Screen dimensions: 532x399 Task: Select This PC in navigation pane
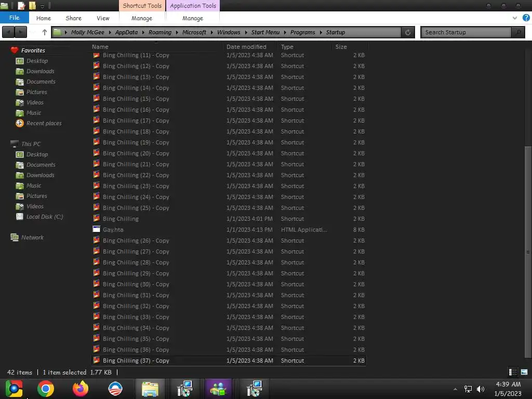coord(31,144)
